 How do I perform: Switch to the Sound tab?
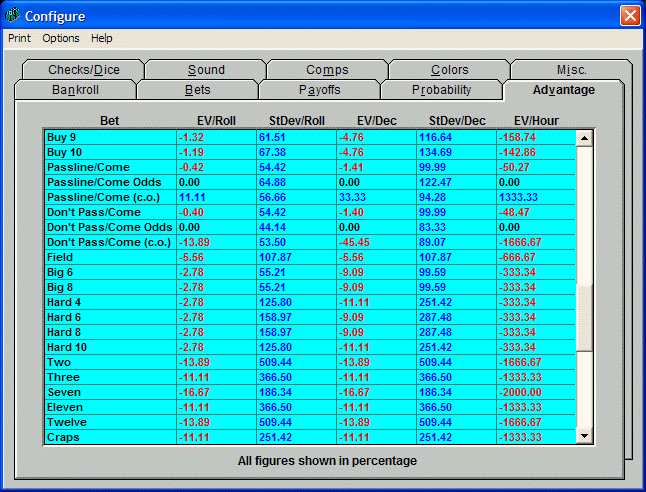point(206,70)
